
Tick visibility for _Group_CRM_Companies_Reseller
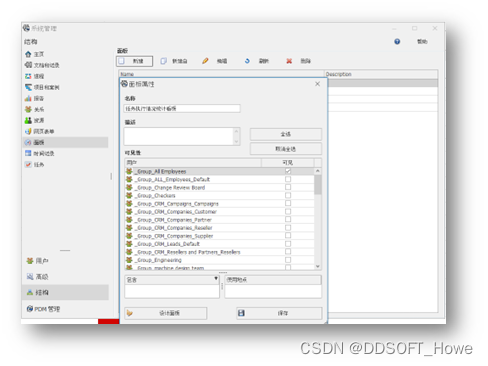point(288,227)
